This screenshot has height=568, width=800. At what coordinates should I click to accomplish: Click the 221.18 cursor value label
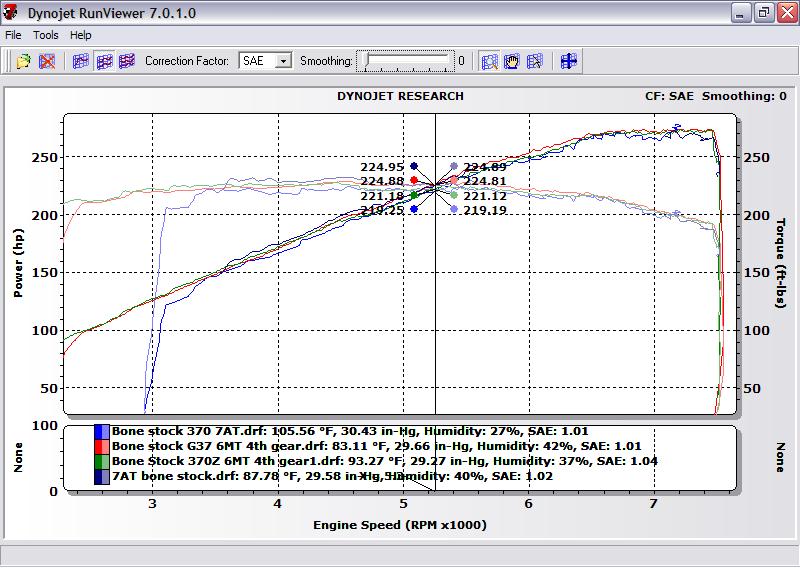[382, 195]
